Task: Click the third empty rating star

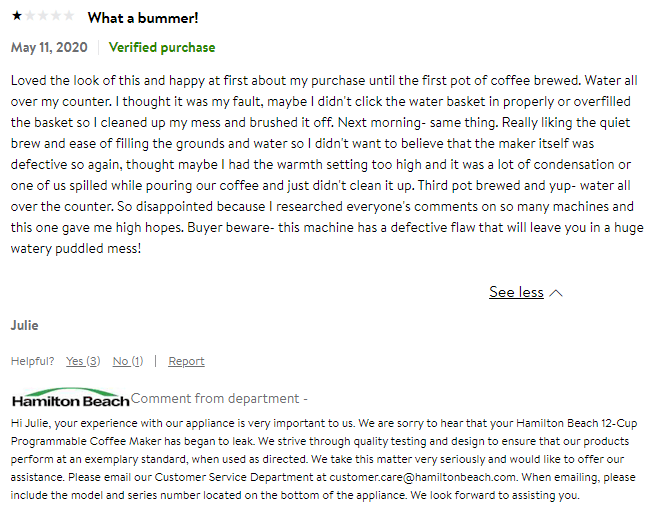Action: pyautogui.click(x=42, y=17)
